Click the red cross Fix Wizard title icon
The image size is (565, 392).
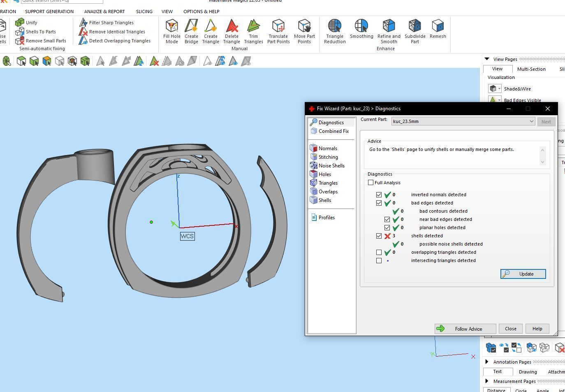click(311, 109)
